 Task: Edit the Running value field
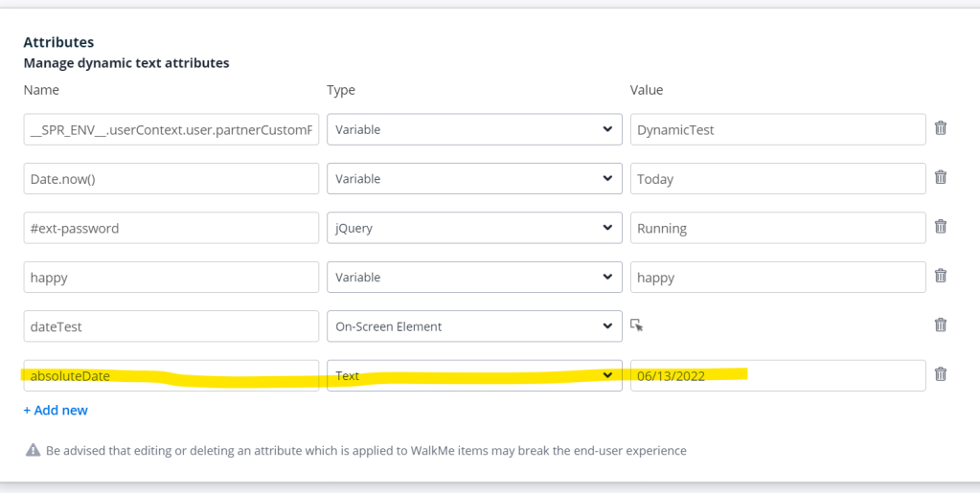pyautogui.click(x=777, y=228)
